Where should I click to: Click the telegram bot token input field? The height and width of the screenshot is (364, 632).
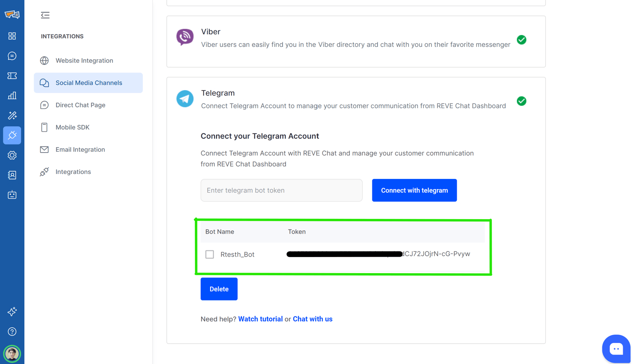point(281,190)
